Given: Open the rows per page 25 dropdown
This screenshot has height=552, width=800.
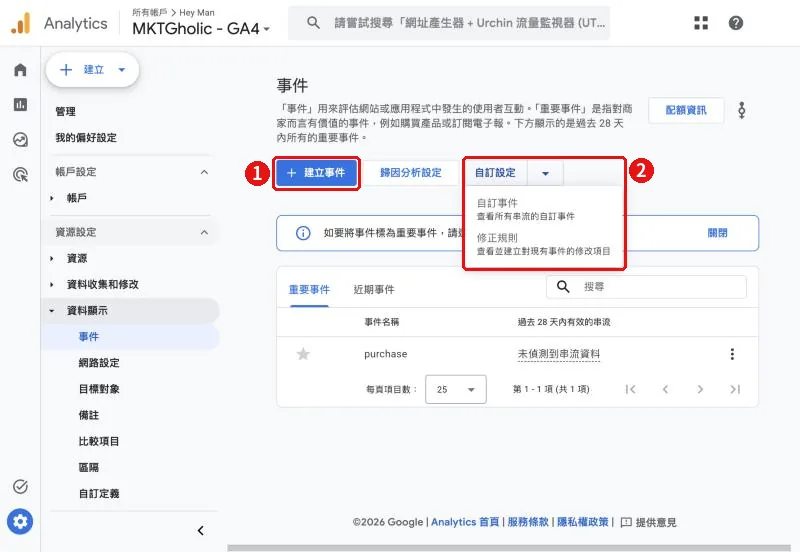Looking at the screenshot, I should 456,389.
